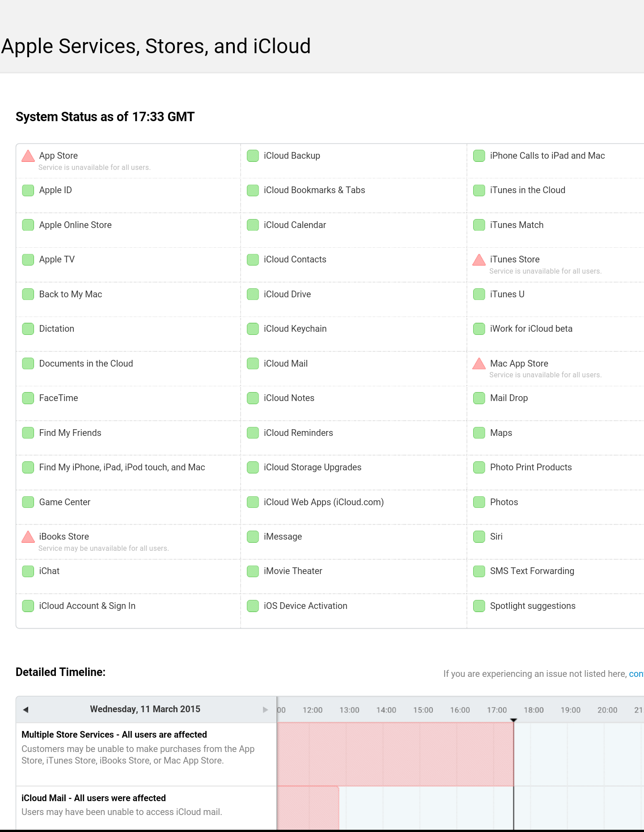Viewport: 644px width, 832px height.
Task: Follow the contact link beside the timeline note
Action: pyautogui.click(x=636, y=674)
